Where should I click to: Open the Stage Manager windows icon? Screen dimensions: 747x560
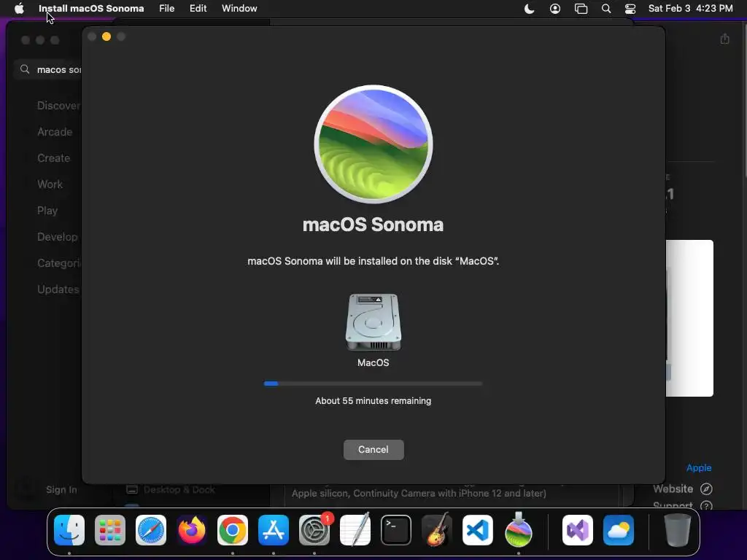click(x=581, y=9)
